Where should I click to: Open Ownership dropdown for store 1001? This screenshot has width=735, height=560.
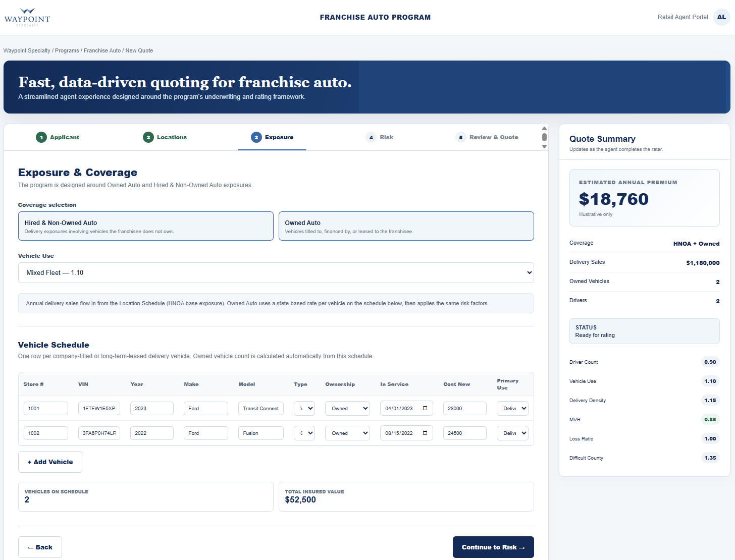347,408
